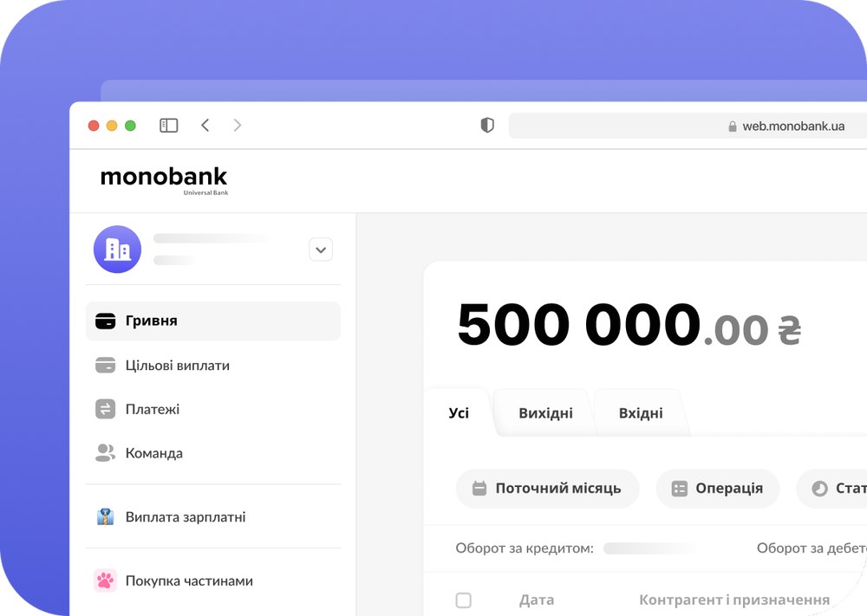Open Цільові виплати section
This screenshot has height=616, width=867.
[x=213, y=365]
